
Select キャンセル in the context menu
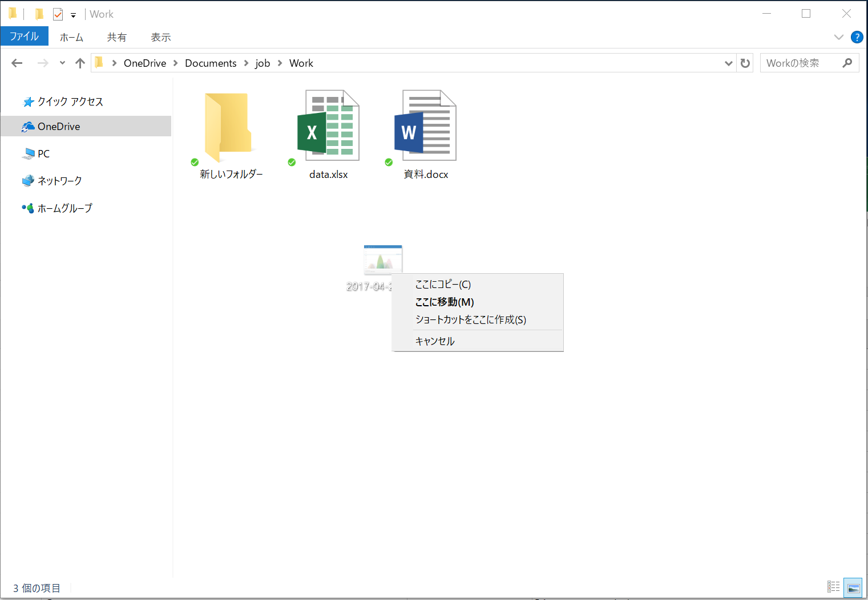435,340
